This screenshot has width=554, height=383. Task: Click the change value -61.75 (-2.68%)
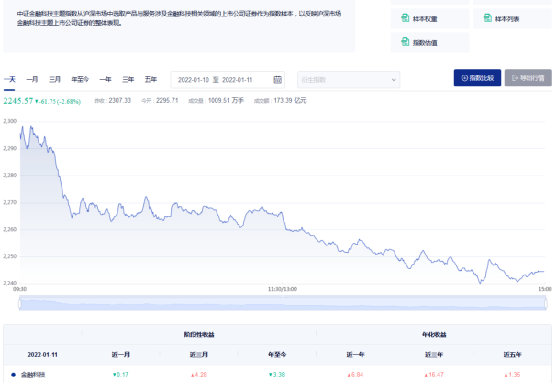tap(58, 102)
